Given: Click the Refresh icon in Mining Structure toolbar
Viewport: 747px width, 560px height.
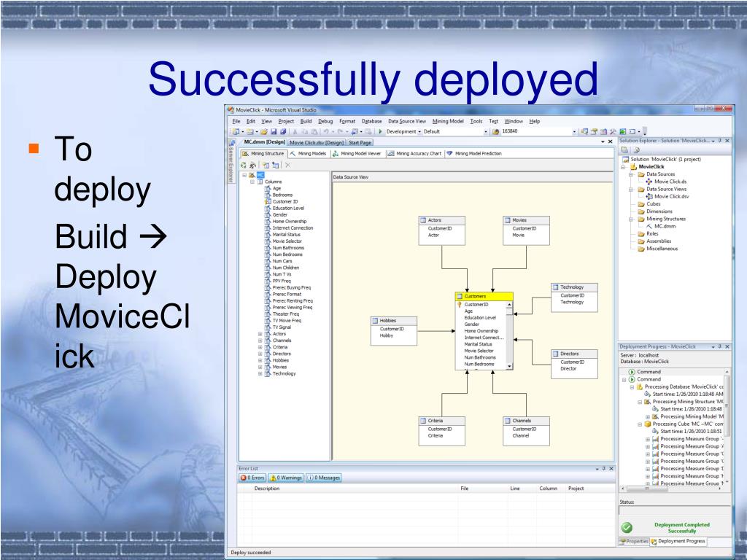Looking at the screenshot, I should 244,166.
